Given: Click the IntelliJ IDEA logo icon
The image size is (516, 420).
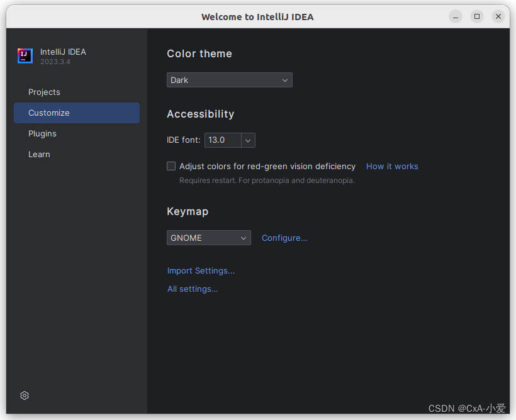Looking at the screenshot, I should pos(25,56).
